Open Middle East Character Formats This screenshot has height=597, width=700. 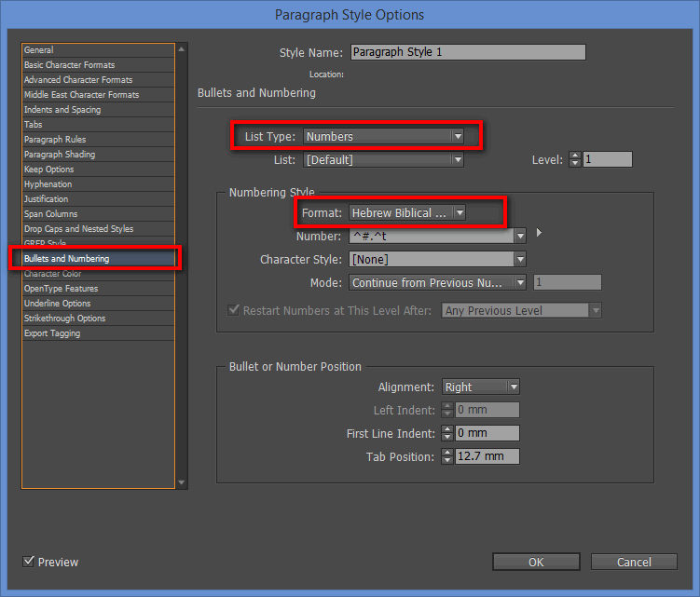click(x=98, y=95)
